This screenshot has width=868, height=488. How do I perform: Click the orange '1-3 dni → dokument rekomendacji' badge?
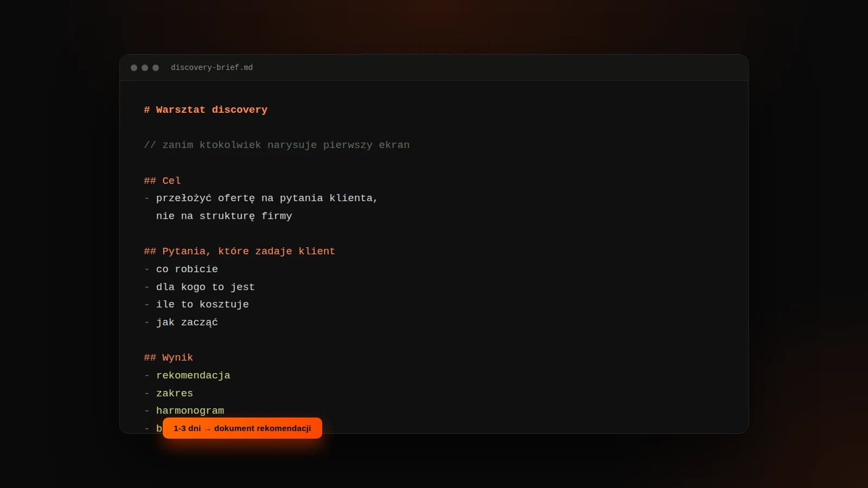point(242,428)
